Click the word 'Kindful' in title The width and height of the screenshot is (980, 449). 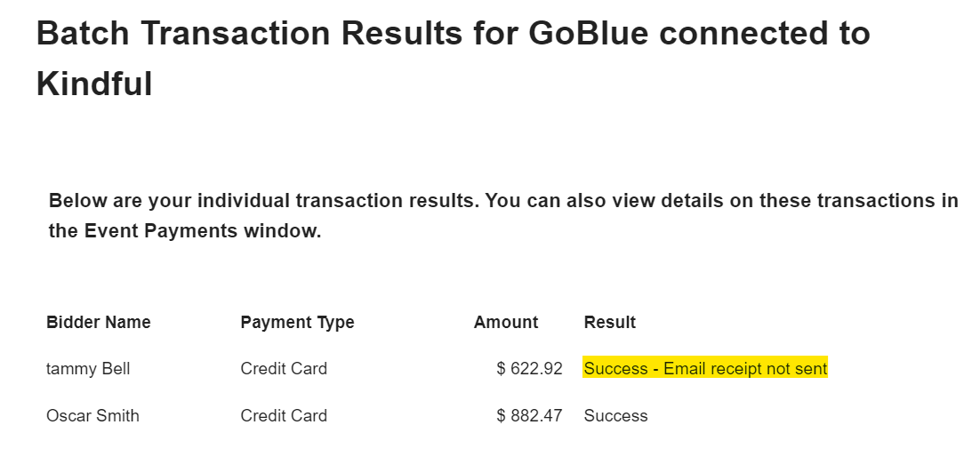[x=94, y=84]
